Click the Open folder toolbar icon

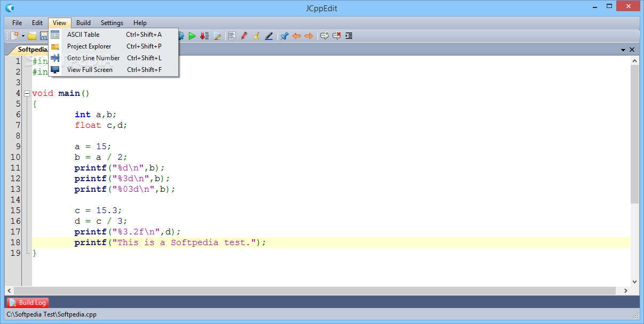[x=32, y=36]
